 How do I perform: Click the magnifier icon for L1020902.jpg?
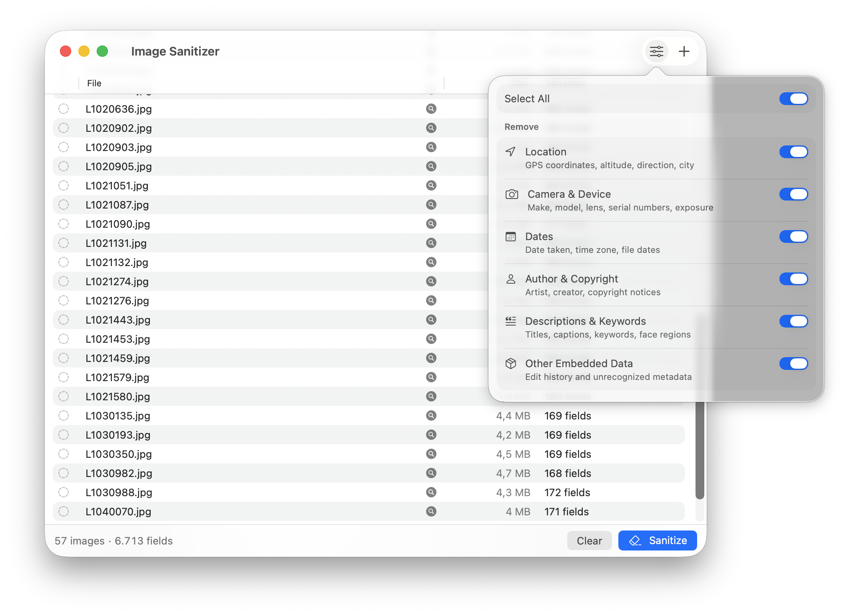pos(431,128)
